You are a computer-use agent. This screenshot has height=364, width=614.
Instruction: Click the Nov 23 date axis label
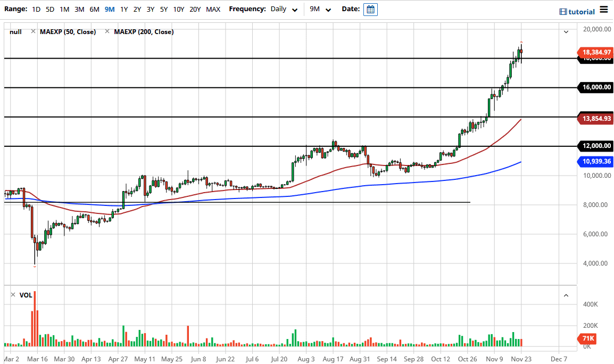(x=521, y=359)
